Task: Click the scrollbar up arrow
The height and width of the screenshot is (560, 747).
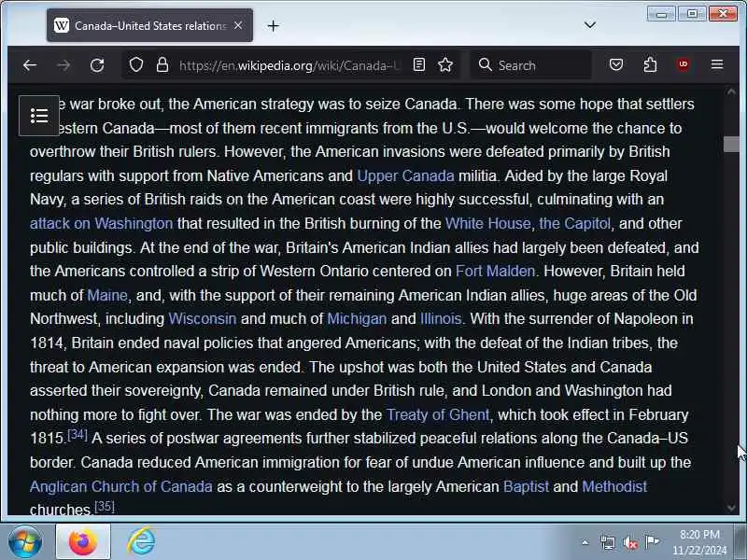Action: (731, 91)
